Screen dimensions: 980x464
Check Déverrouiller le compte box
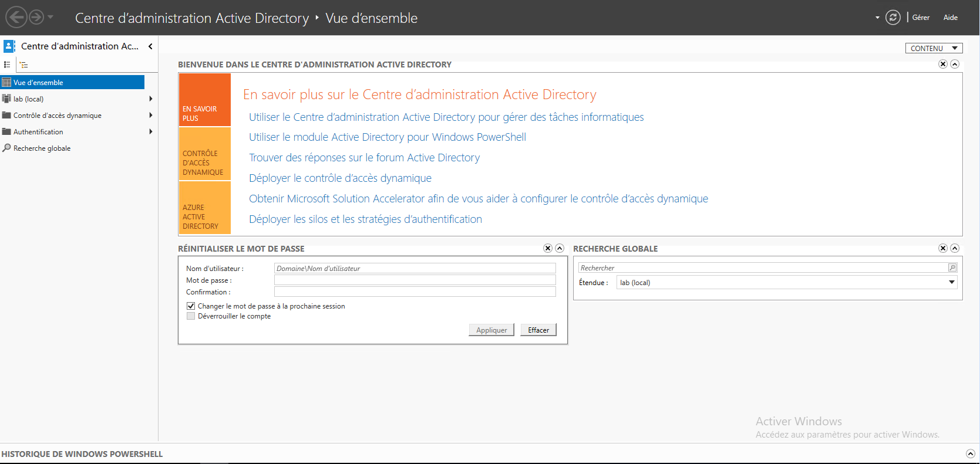tap(191, 316)
